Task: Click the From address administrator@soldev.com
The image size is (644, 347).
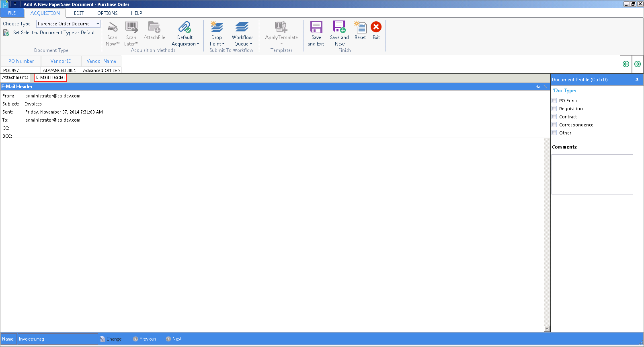Action: (x=53, y=96)
